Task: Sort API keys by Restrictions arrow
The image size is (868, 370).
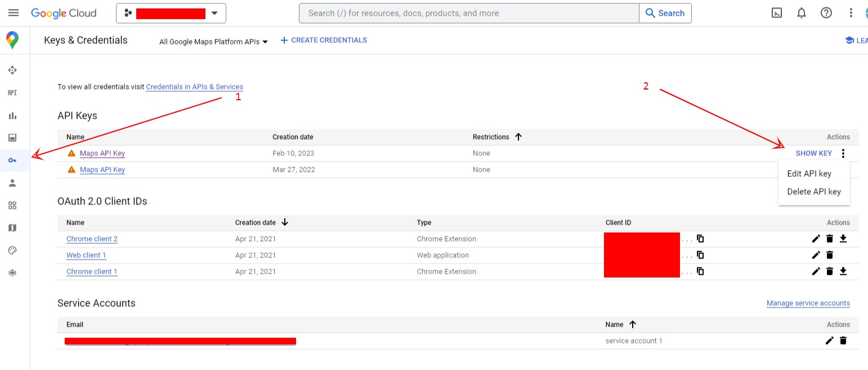Action: pyautogui.click(x=518, y=137)
